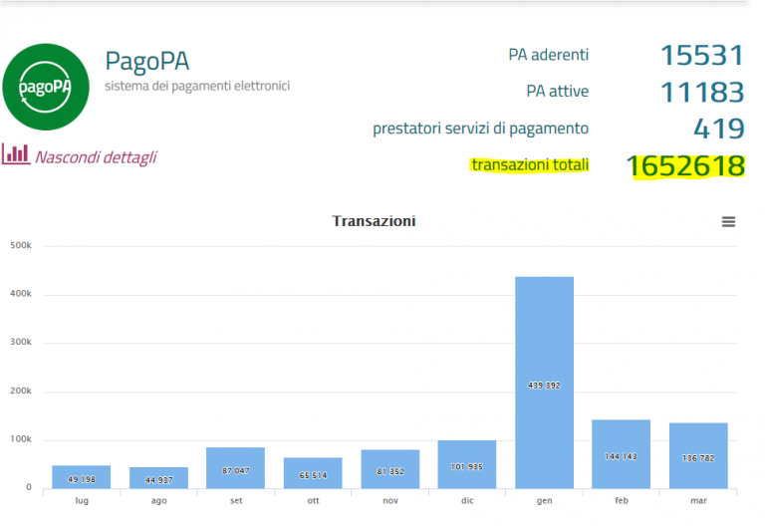Select the nov bar showing 81 352

pyautogui.click(x=390, y=469)
